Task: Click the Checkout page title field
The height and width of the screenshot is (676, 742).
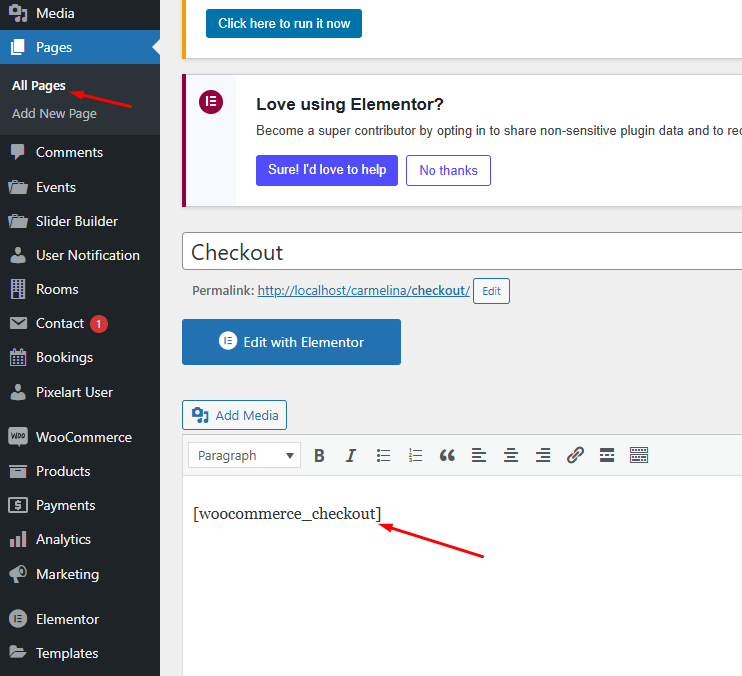Action: pos(460,252)
